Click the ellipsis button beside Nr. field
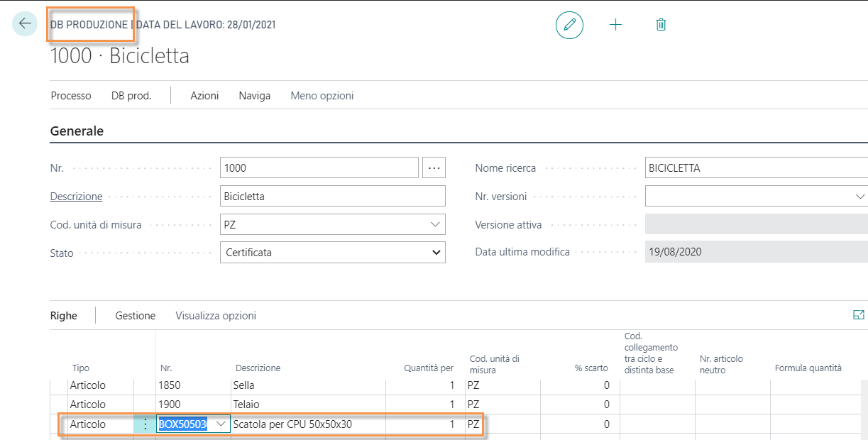This screenshot has height=440, width=868. pos(434,168)
